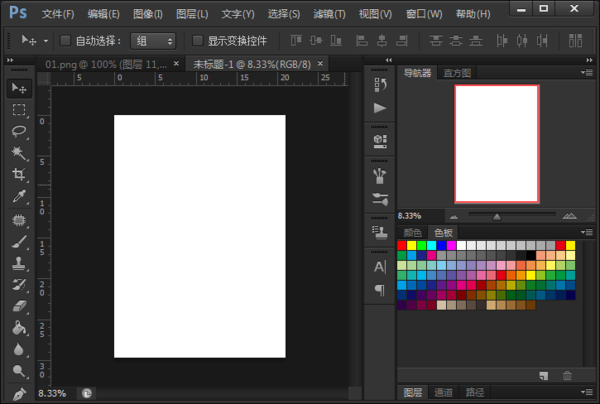Open the Swatches panel flyout menu

tap(587, 232)
